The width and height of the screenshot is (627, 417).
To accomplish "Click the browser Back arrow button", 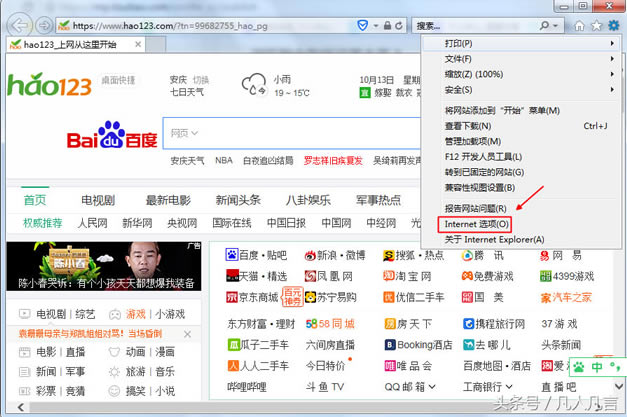I will pos(19,26).
